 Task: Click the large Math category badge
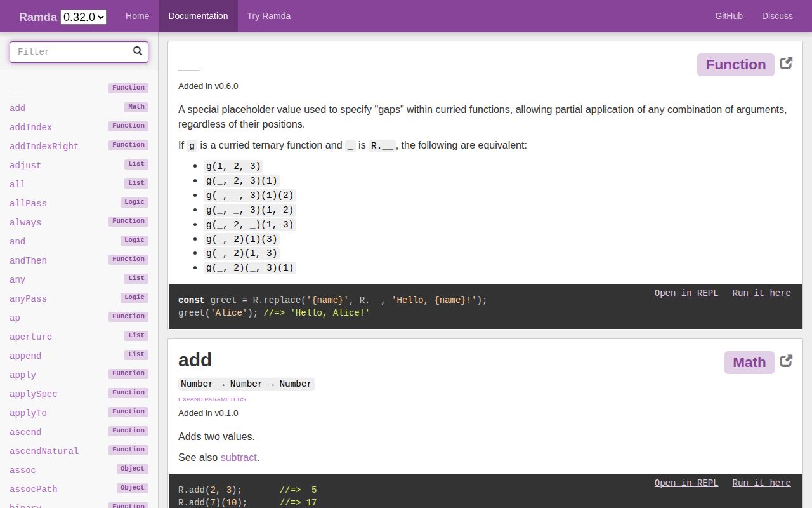749,363
